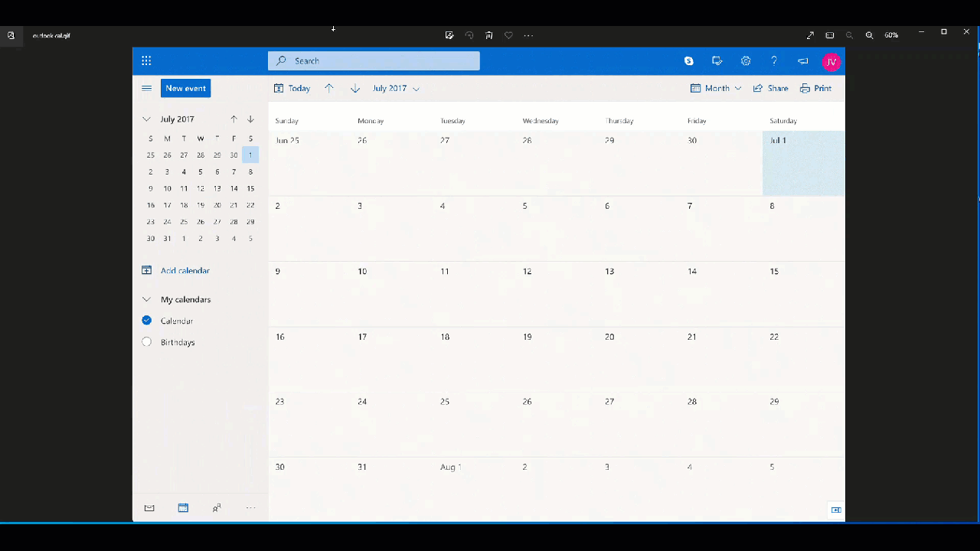
Task: Collapse My calendars group
Action: tap(146, 299)
